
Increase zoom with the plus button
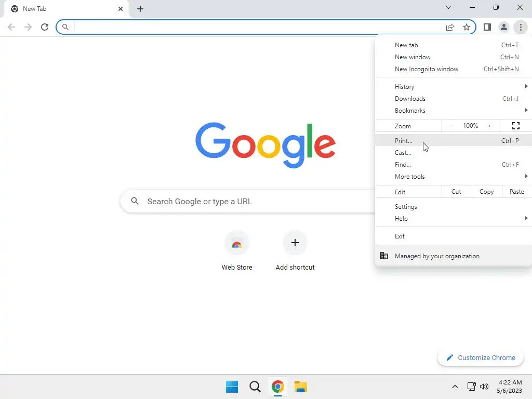tap(489, 126)
